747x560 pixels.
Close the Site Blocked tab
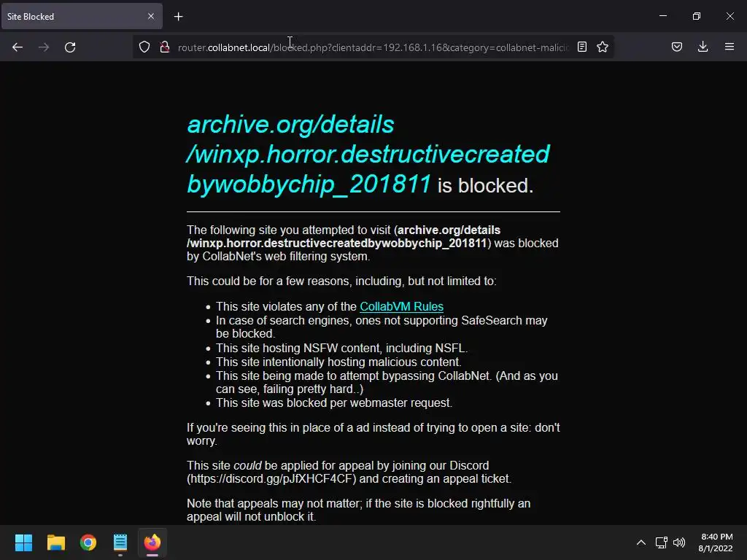tap(150, 16)
